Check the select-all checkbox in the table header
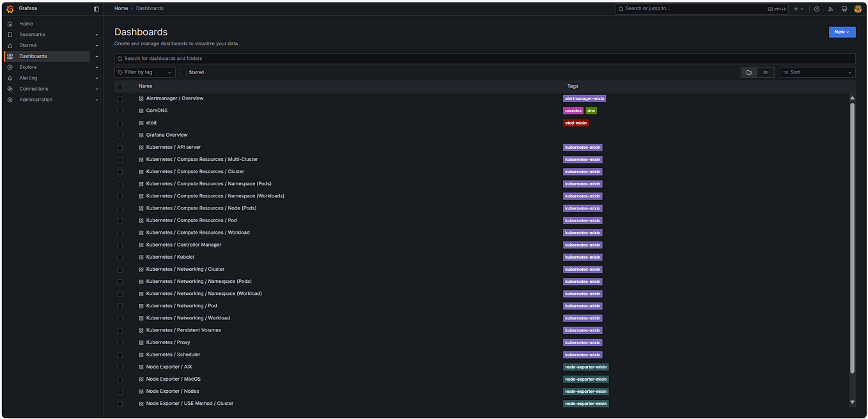 (120, 86)
